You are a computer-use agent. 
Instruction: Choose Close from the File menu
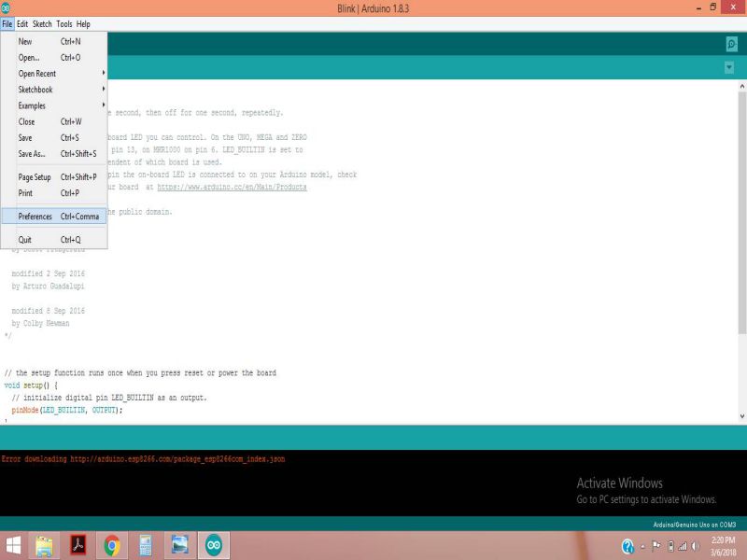tap(54, 122)
